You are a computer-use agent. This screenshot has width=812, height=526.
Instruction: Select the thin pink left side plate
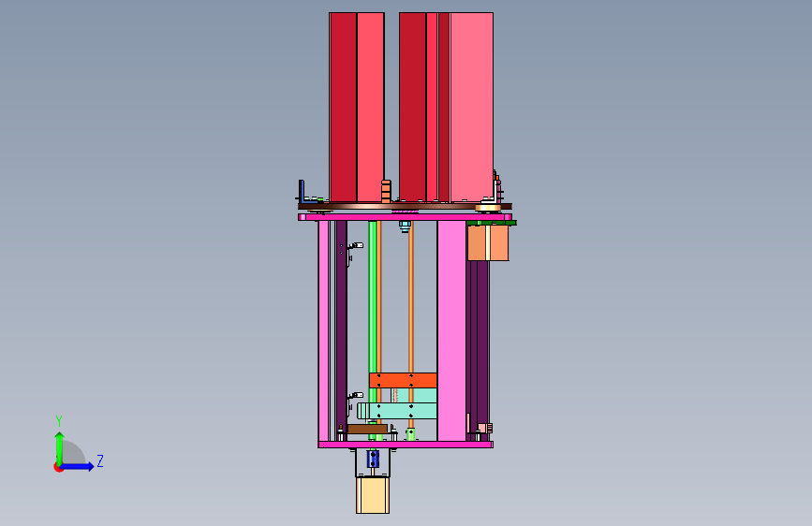point(324,330)
